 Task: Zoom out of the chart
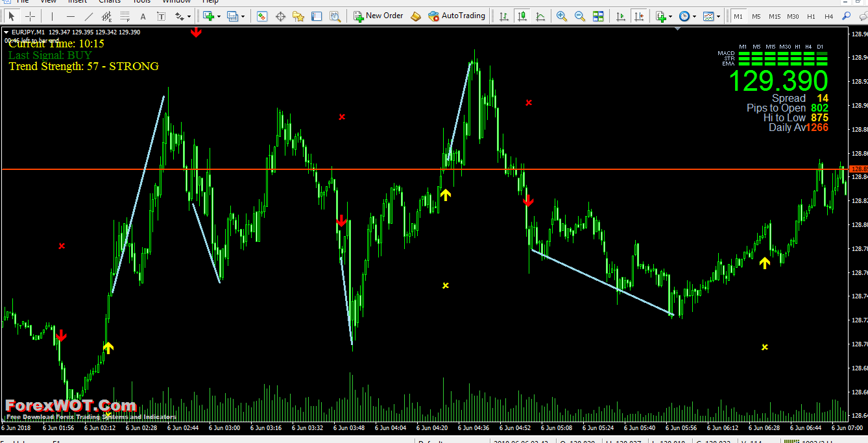point(580,16)
